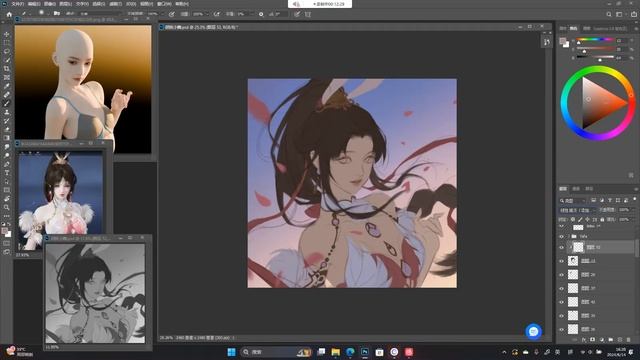This screenshot has height=360, width=640.
Task: Select the Crop tool
Action: point(7,69)
